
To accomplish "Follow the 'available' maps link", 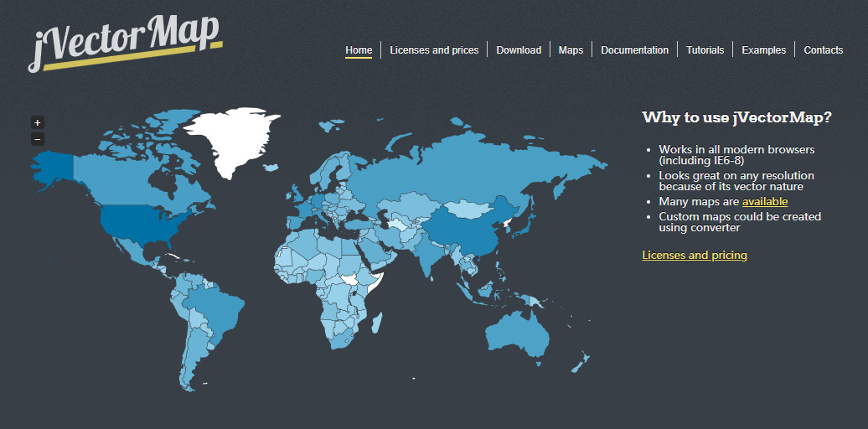I will pos(765,202).
